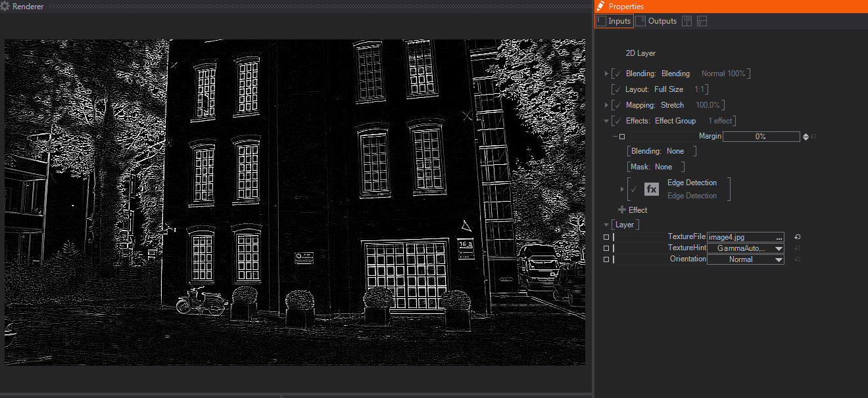Click the stacked input-output split view icon
Screen dimensions: 868x398
(701, 20)
